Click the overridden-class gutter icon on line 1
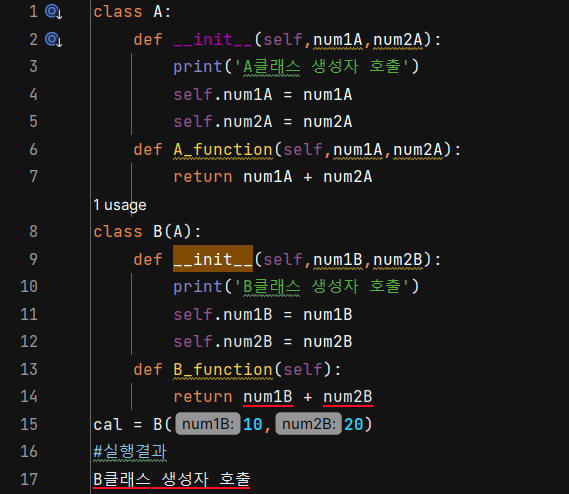The image size is (569, 494). point(53,12)
